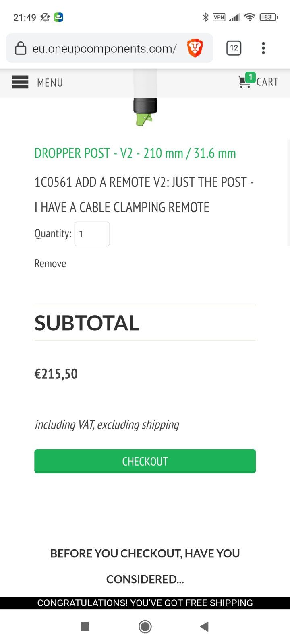This screenshot has height=644, width=290.
Task: Tap the CART label in header
Action: tap(267, 82)
